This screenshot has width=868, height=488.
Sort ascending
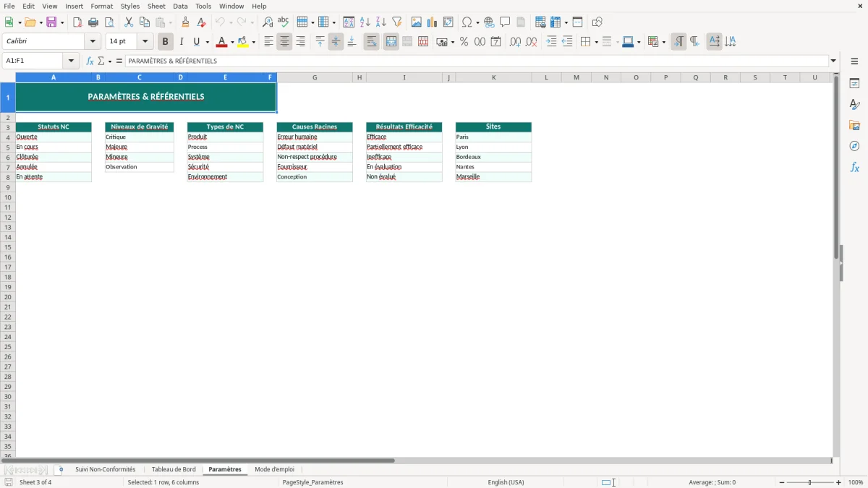365,22
